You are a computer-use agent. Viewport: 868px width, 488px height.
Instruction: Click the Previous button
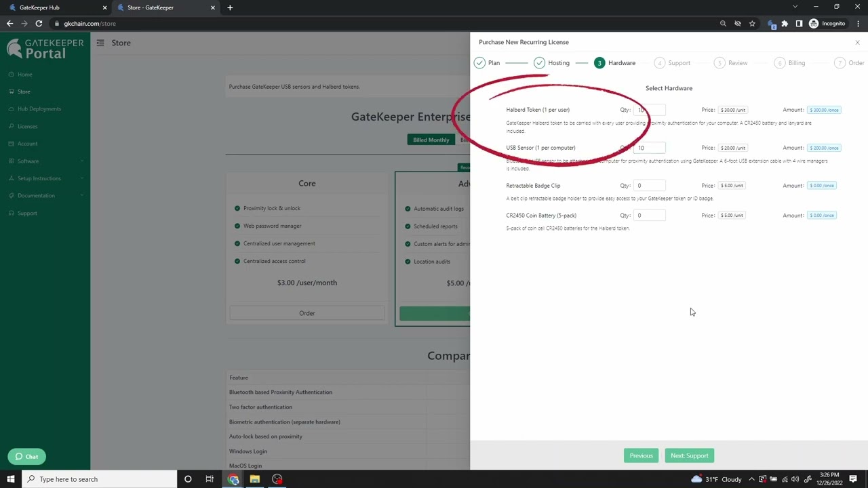[x=641, y=456]
